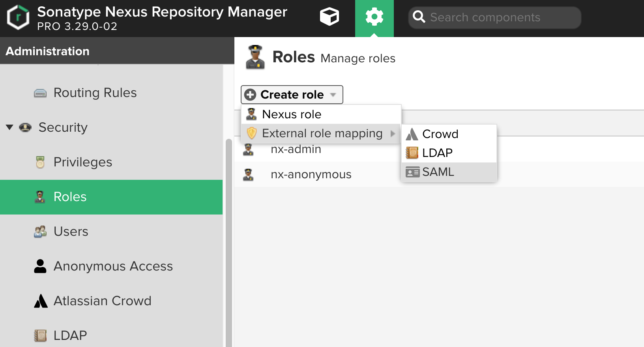This screenshot has width=644, height=347.
Task: Collapse the Security tree section
Action: click(9, 127)
